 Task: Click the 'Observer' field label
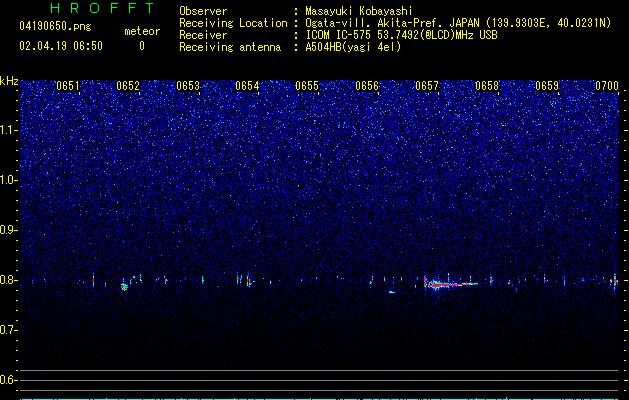[203, 11]
